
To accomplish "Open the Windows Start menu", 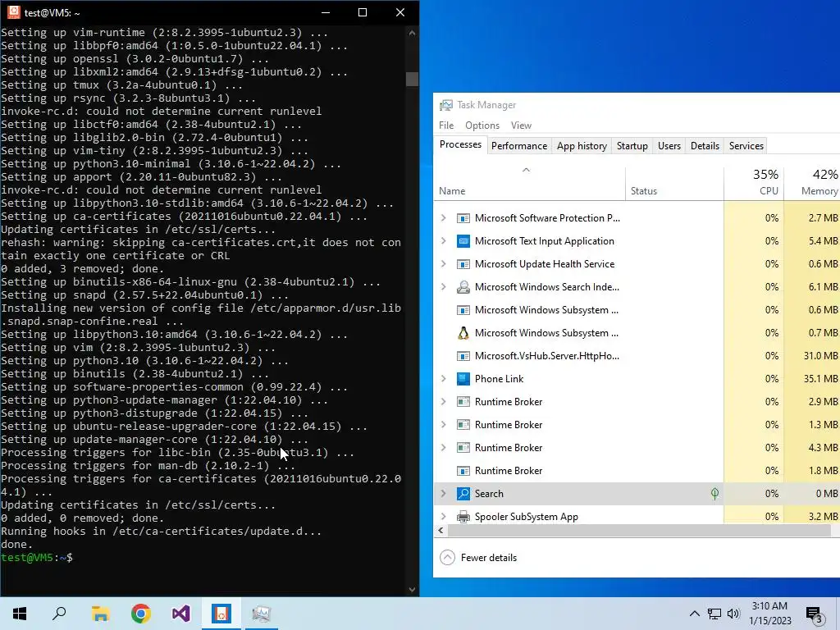I will click(20, 614).
